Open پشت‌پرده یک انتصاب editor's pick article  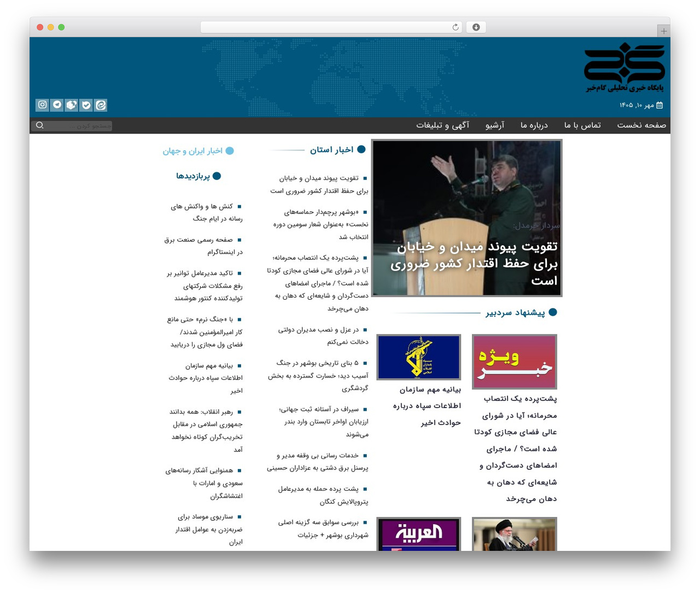(516, 449)
